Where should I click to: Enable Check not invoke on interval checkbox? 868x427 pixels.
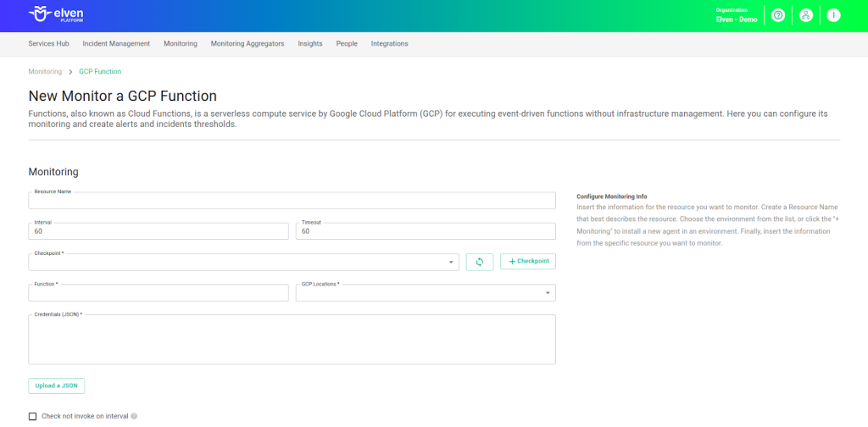[x=33, y=417]
